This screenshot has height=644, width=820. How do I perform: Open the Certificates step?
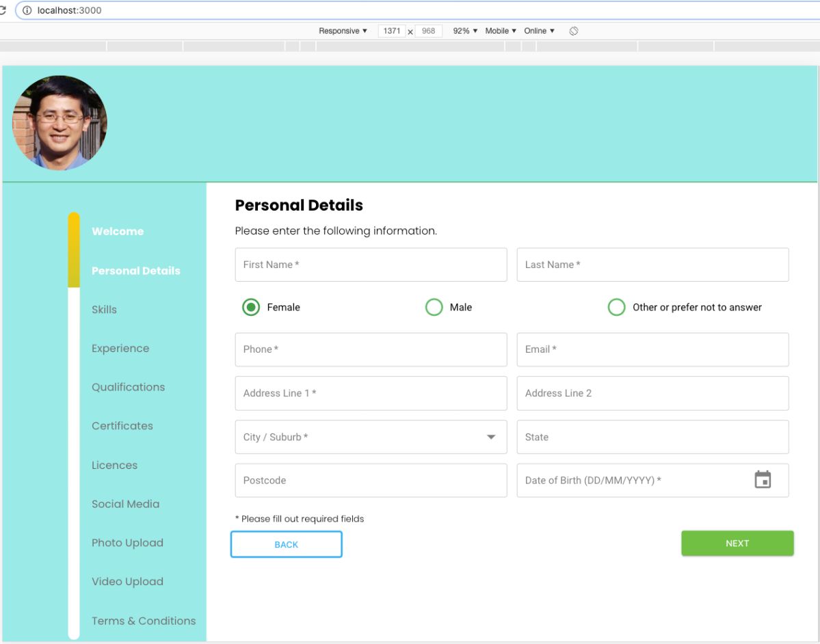pyautogui.click(x=122, y=425)
